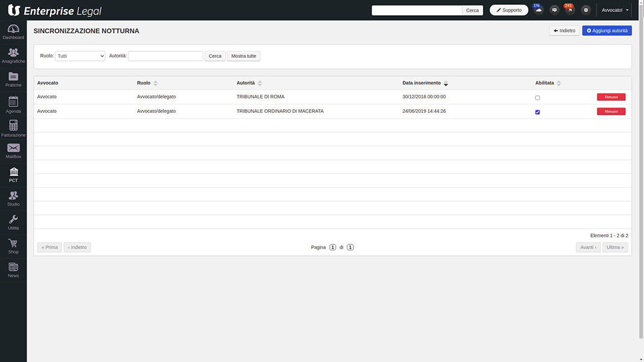Open the Avvocato! user menu dropdown
644x362 pixels.
click(x=615, y=10)
